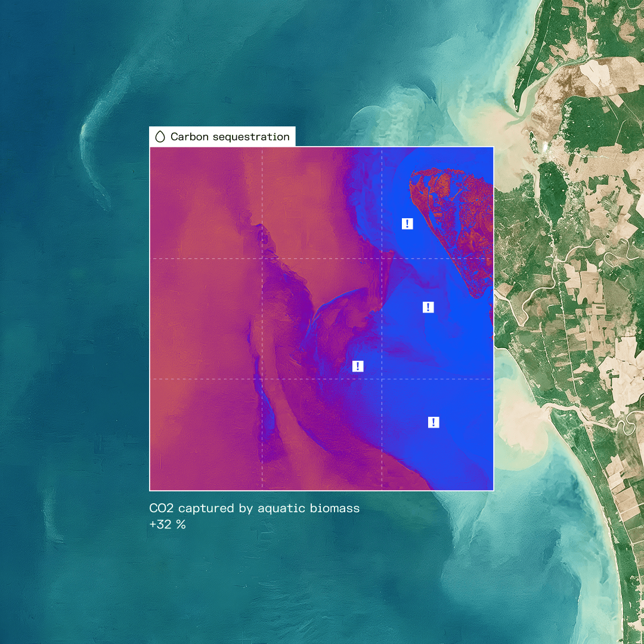Click the +32 % value readout
The width and height of the screenshot is (644, 644).
[168, 525]
